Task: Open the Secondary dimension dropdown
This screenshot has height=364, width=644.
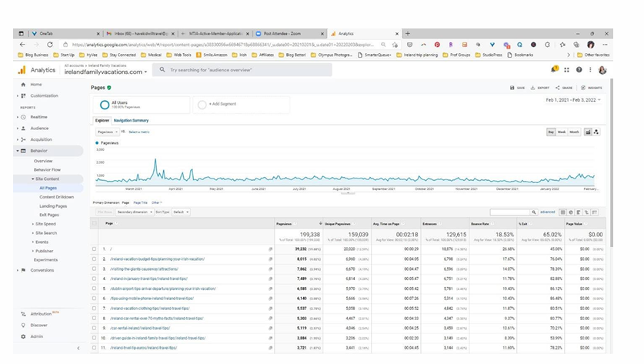Action: point(134,212)
